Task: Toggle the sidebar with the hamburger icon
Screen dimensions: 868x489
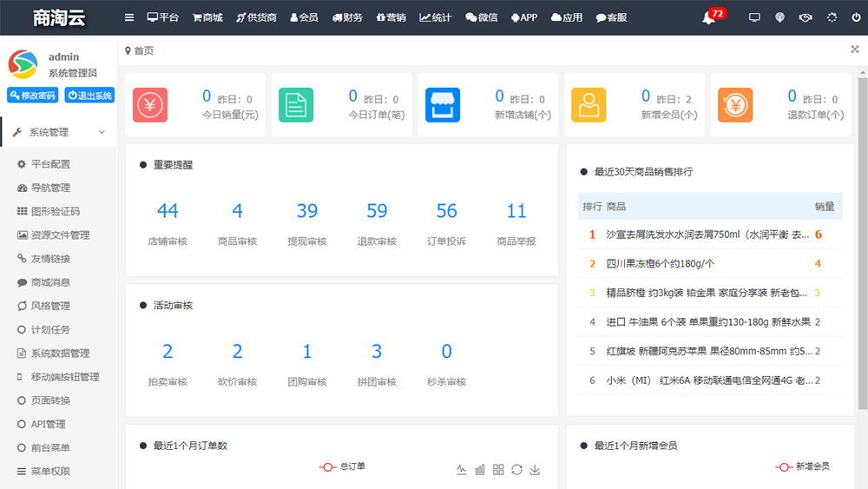Action: (x=129, y=17)
